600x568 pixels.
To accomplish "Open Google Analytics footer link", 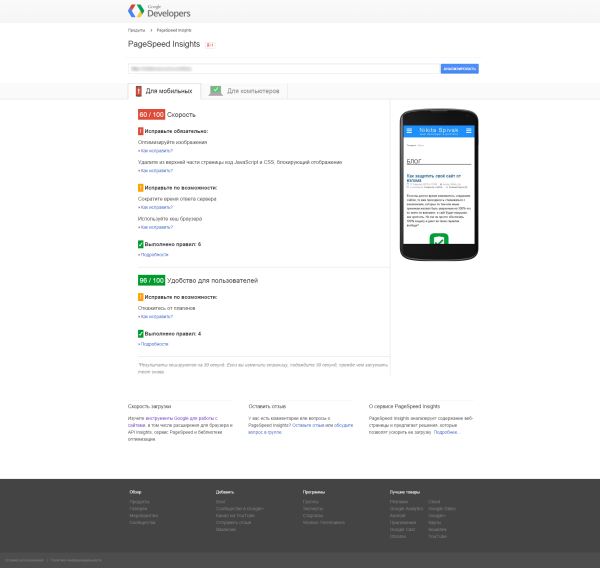I will tap(406, 509).
